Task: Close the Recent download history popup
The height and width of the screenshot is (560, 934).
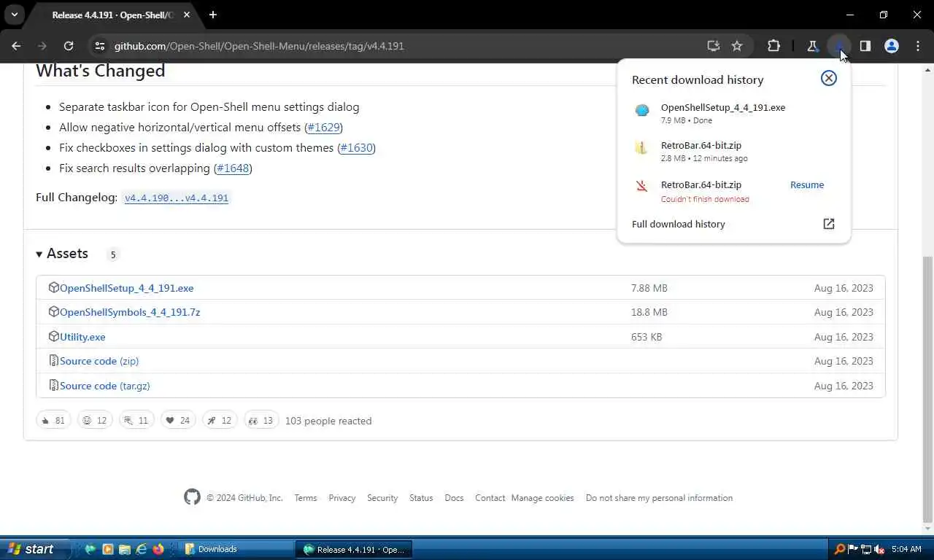Action: (x=828, y=78)
